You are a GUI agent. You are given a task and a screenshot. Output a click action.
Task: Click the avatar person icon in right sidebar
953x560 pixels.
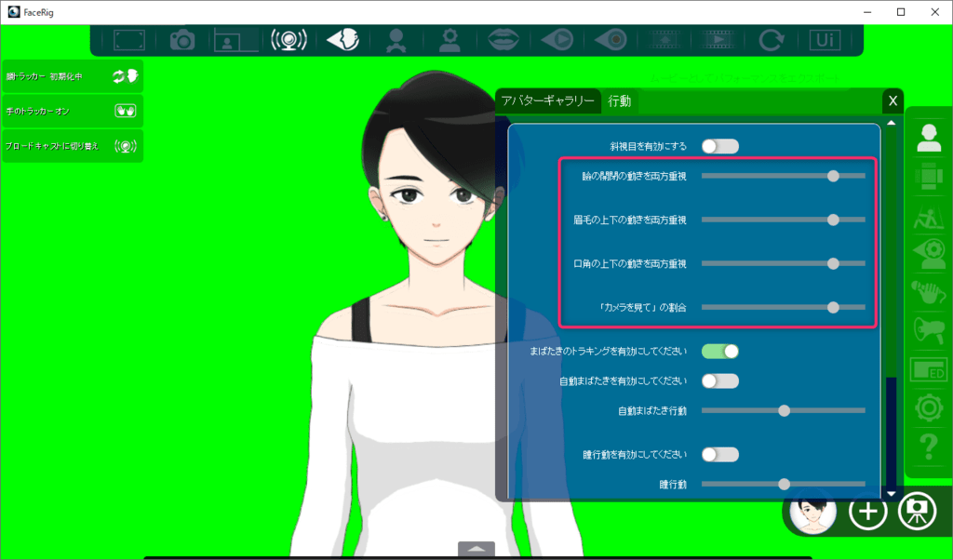point(928,137)
